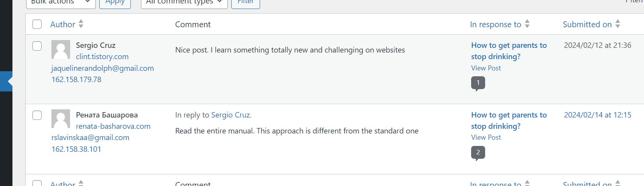Open All comment types dropdown
644x186 pixels.
[184, 2]
